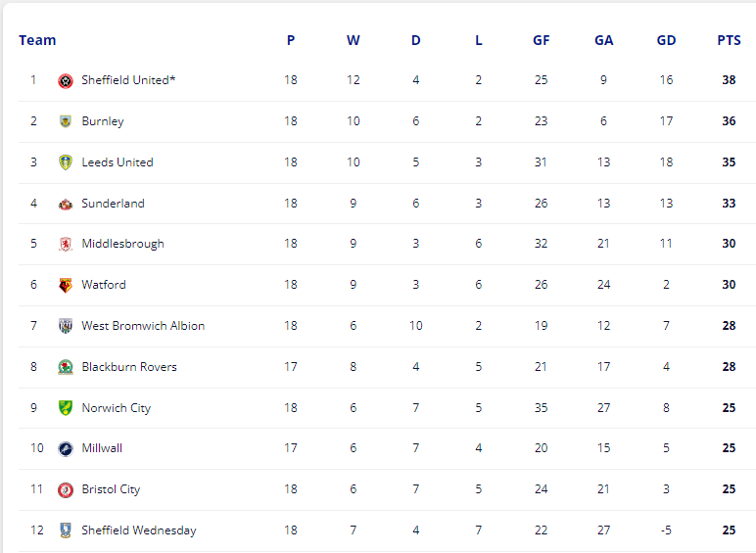The height and width of the screenshot is (553, 756).
Task: Open the West Bromwich Albion team link
Action: tap(143, 326)
